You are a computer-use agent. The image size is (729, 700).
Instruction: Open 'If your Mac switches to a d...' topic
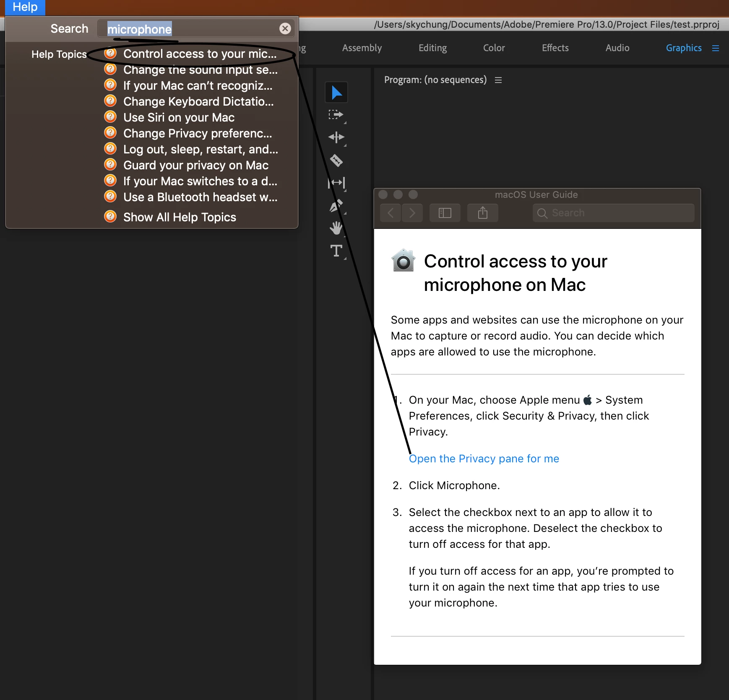pos(191,181)
